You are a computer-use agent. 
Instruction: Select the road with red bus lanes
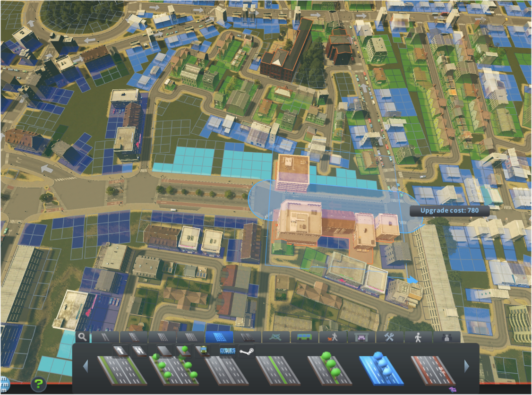pyautogui.click(x=434, y=370)
